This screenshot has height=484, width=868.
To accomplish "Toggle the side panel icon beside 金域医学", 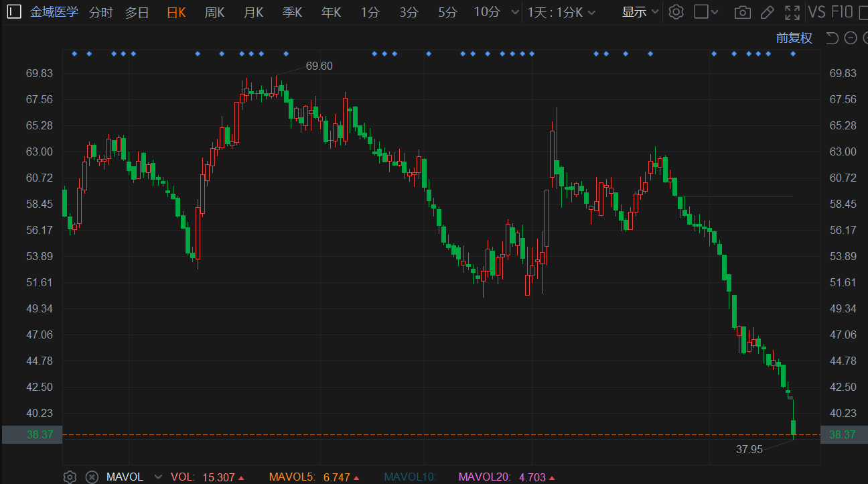I will [13, 12].
